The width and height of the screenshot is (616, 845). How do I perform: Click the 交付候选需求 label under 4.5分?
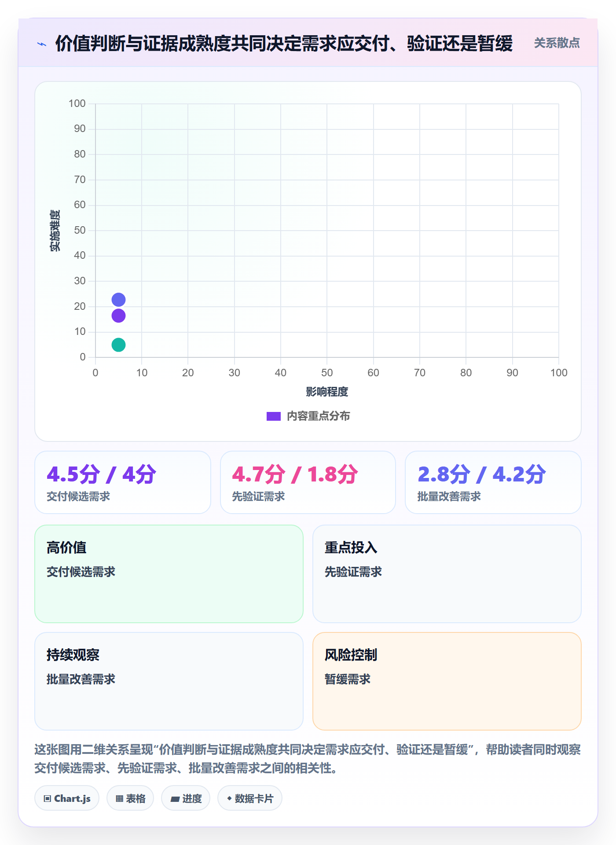click(78, 496)
